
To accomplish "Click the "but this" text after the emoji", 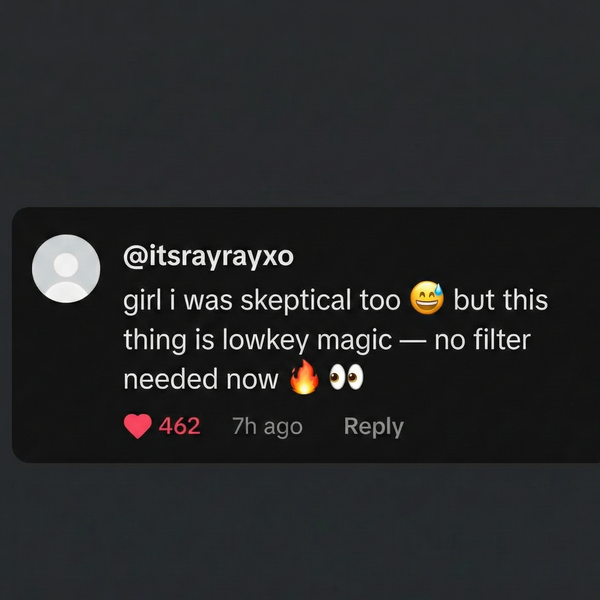I will click(500, 300).
